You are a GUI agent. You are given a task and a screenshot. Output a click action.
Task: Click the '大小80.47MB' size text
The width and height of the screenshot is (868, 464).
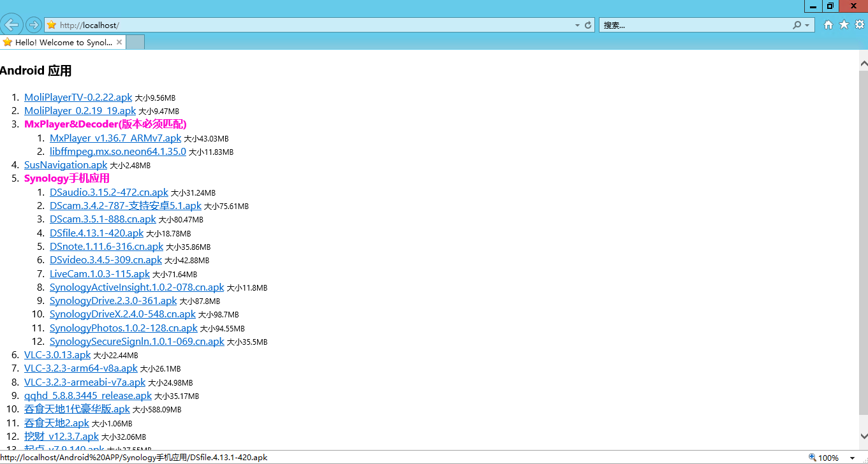(181, 220)
